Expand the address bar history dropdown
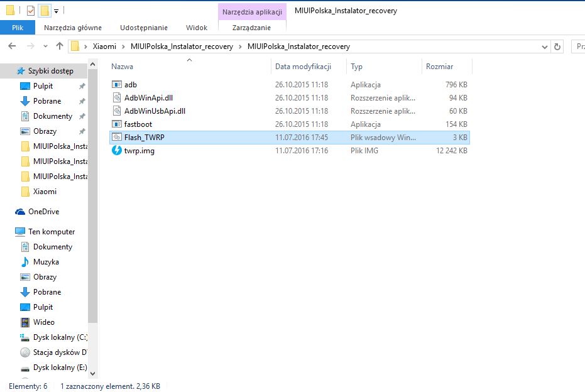 [544, 46]
